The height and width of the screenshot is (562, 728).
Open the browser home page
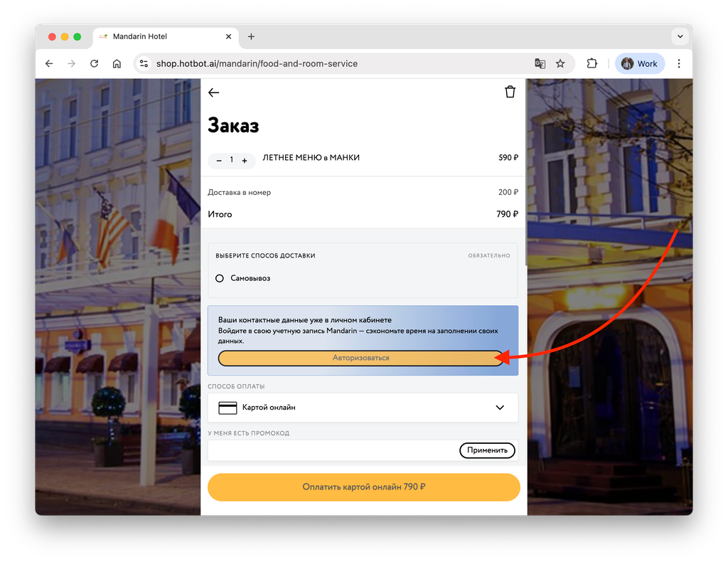(x=117, y=63)
